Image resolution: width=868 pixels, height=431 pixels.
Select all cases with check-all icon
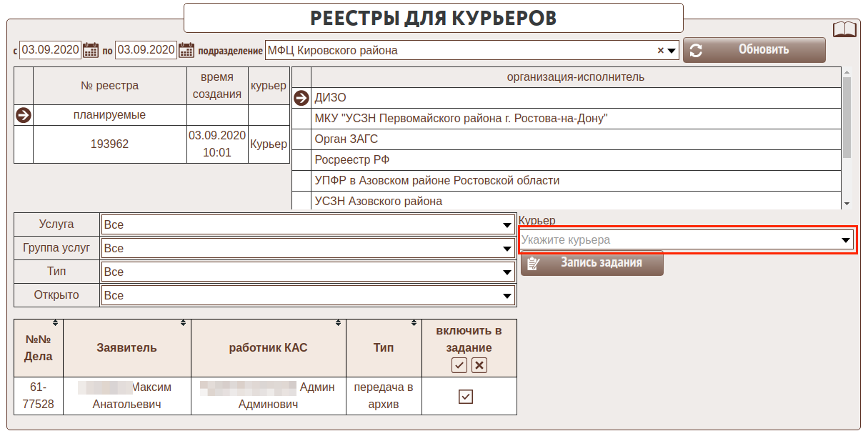[x=459, y=365]
